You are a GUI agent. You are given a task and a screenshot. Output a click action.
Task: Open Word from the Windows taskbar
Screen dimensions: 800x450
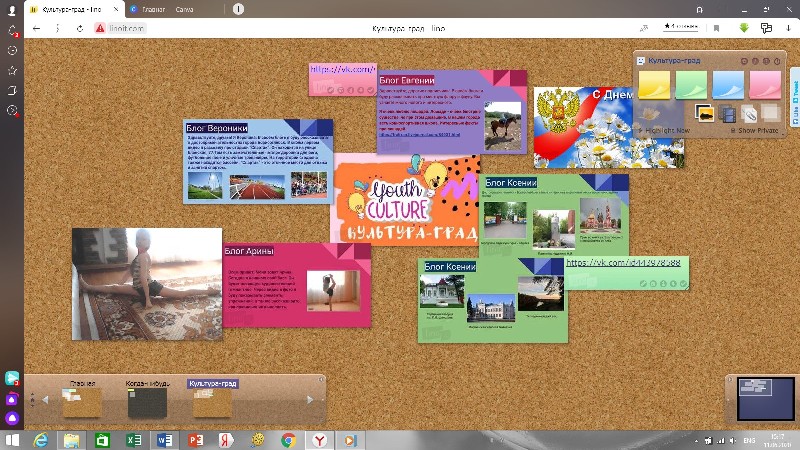163,439
